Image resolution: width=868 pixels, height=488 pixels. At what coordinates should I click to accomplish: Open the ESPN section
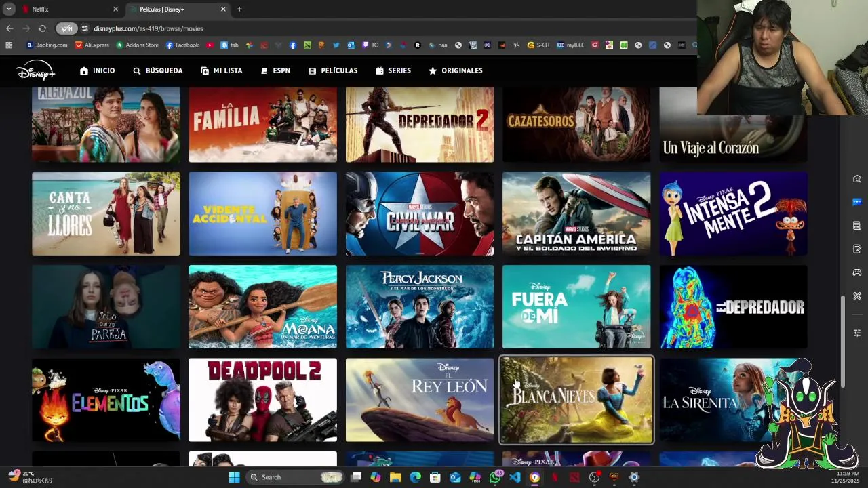pyautogui.click(x=275, y=70)
